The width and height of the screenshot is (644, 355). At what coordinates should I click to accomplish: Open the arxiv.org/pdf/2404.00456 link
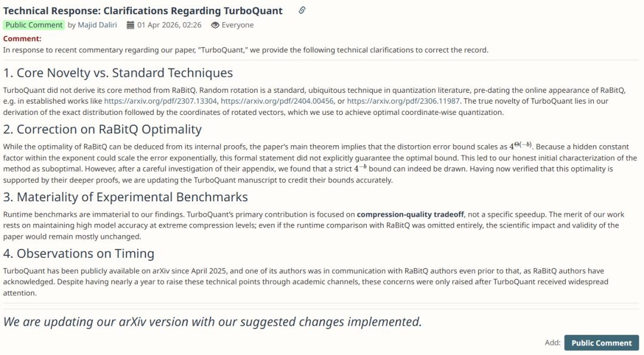tap(277, 101)
